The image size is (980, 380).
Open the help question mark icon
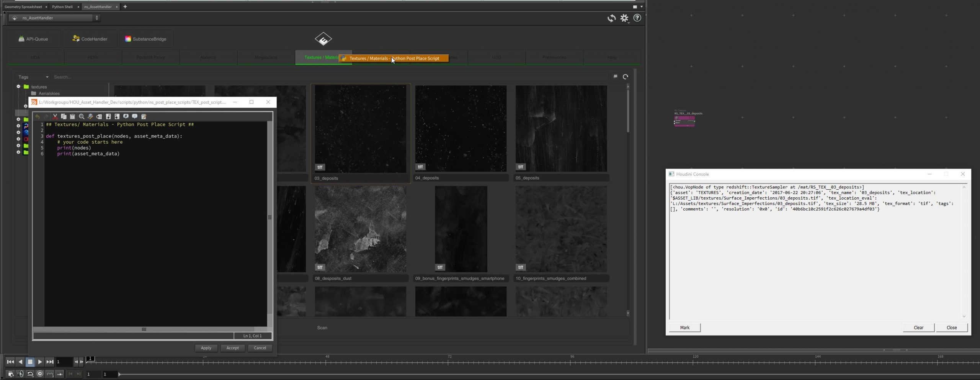pos(637,18)
